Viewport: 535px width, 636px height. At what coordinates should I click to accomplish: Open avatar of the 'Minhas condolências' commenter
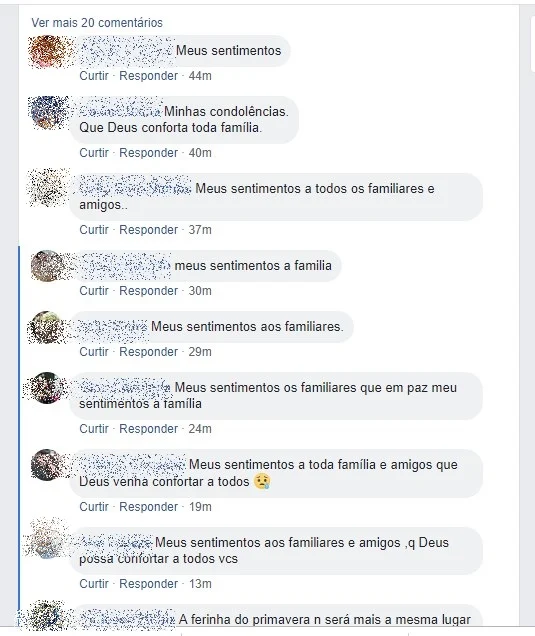(47, 112)
